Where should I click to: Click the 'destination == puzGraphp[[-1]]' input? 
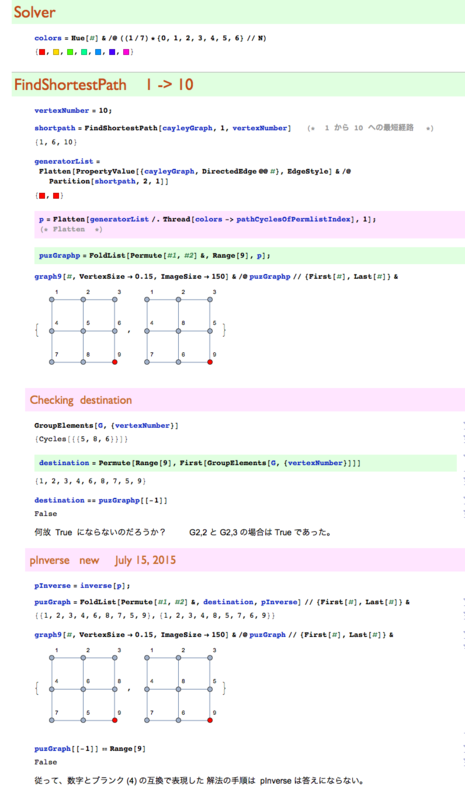click(101, 501)
